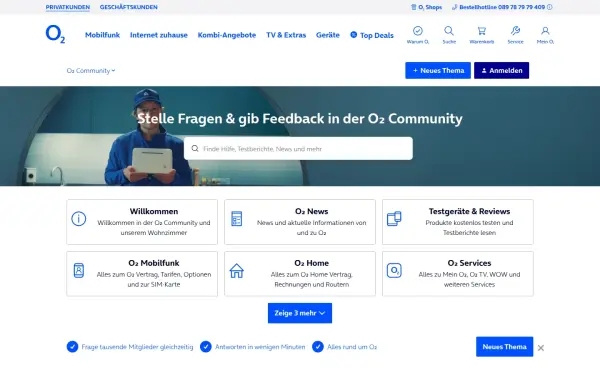Click the headline Stelle Fragen & gib Feedback

point(300,119)
